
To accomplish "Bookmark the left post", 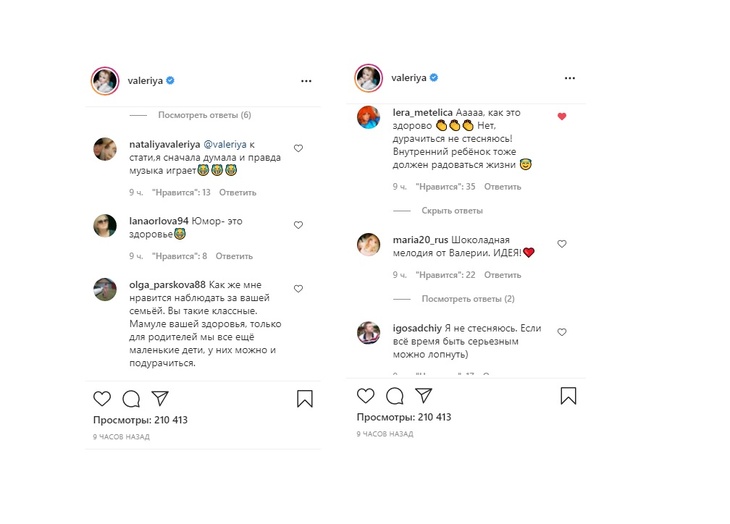I will tap(305, 399).
